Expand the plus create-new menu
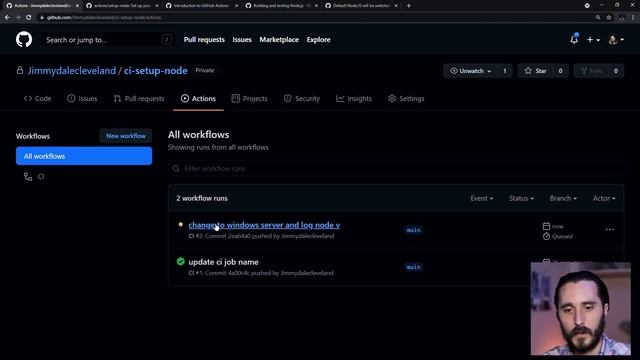 (x=593, y=40)
